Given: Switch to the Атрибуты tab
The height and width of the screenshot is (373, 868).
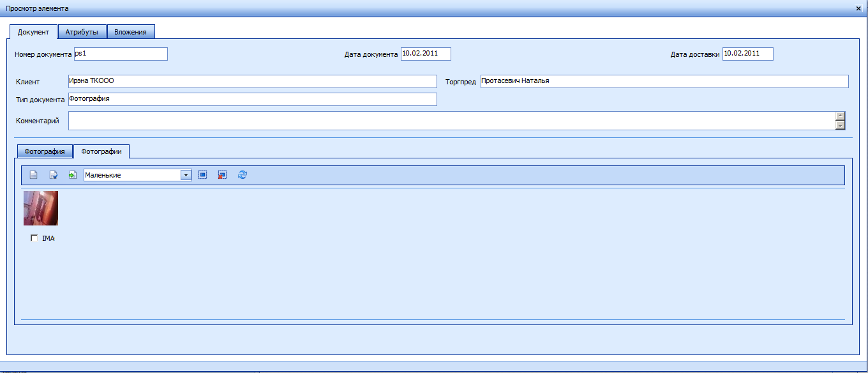Looking at the screenshot, I should (82, 32).
